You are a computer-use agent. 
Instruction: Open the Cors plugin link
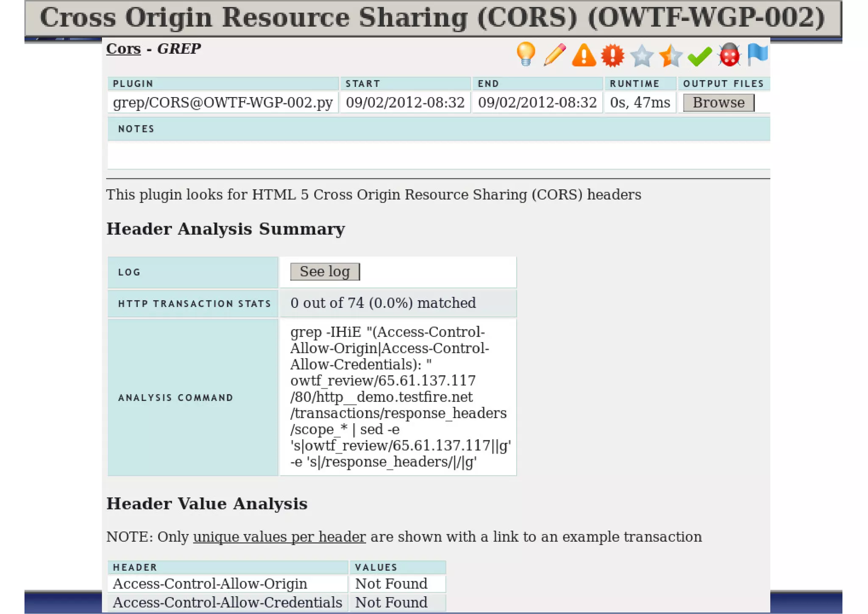(x=123, y=49)
